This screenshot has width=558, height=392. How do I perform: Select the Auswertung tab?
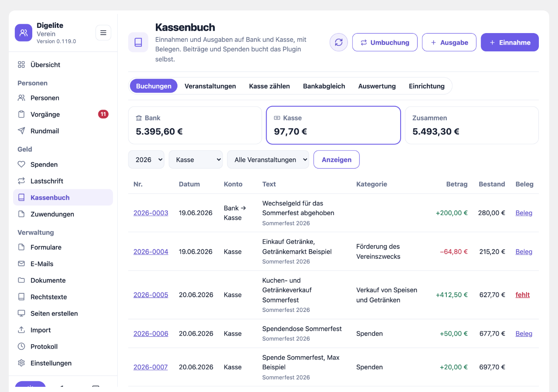[x=377, y=86]
